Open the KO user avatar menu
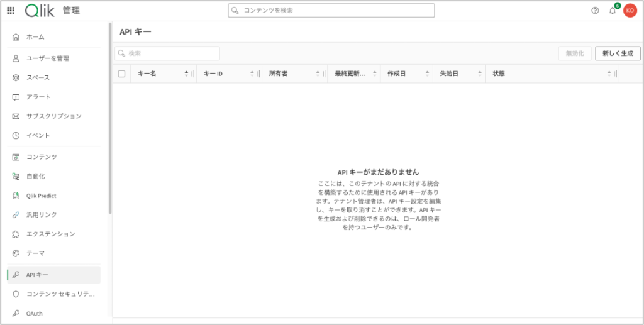 coord(630,11)
